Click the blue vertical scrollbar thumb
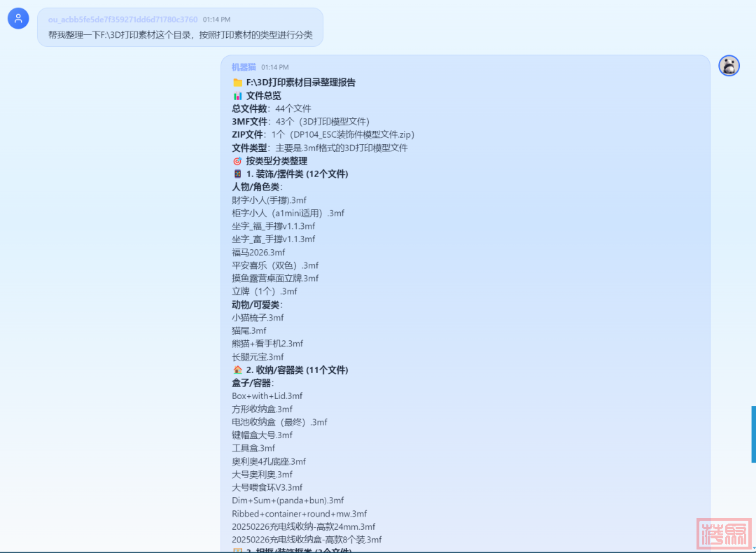756x553 pixels. click(753, 434)
